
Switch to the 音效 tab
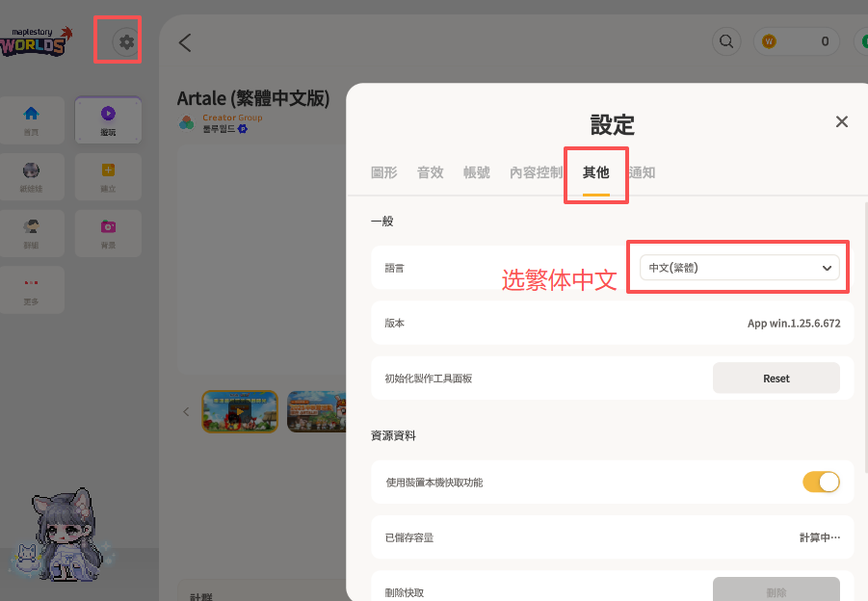(x=431, y=172)
